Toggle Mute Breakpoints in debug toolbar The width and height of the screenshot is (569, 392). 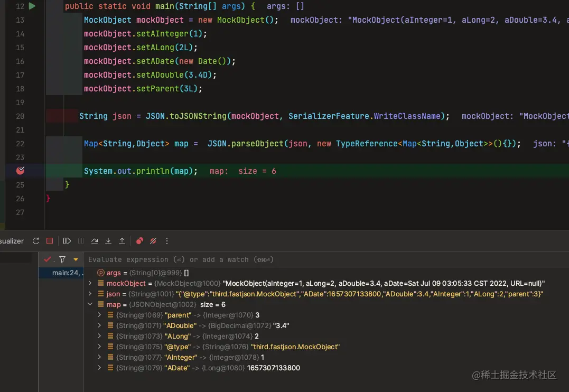[153, 241]
